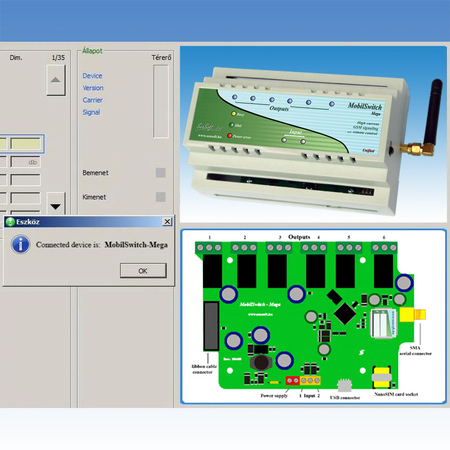Toggle the Kimenet indicator box
This screenshot has height=450, width=450.
(161, 197)
